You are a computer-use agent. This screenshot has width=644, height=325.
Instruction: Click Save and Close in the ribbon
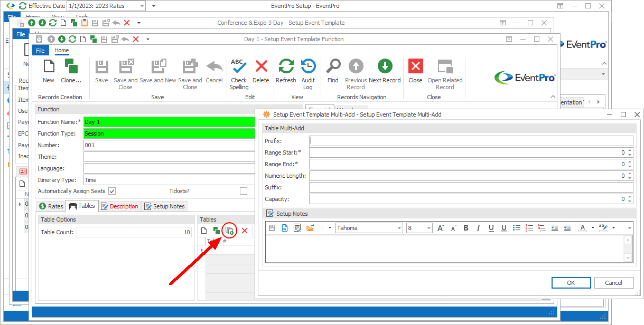(126, 74)
